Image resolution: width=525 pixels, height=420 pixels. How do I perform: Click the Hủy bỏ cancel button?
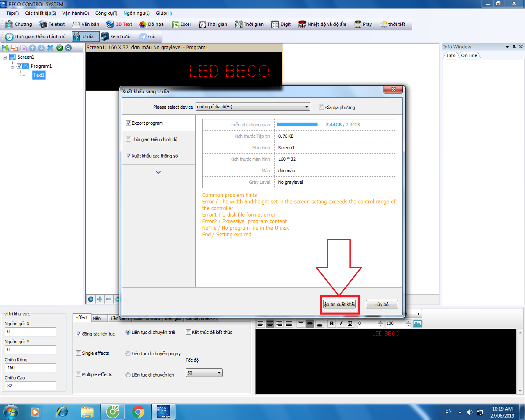pos(381,304)
